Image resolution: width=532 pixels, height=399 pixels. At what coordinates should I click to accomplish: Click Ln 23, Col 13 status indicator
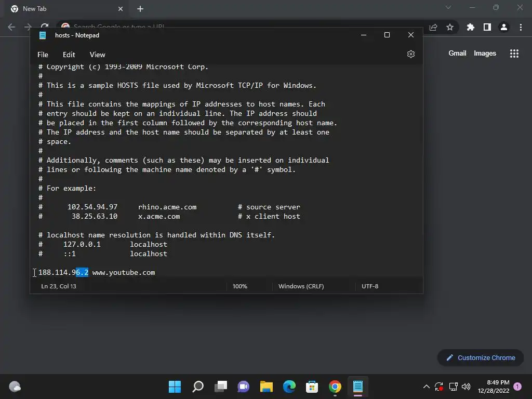(59, 286)
